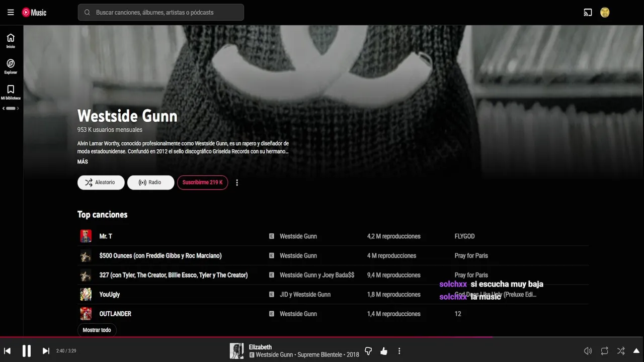Click the Top canciones heading
Image resolution: width=644 pixels, height=362 pixels.
point(103,215)
